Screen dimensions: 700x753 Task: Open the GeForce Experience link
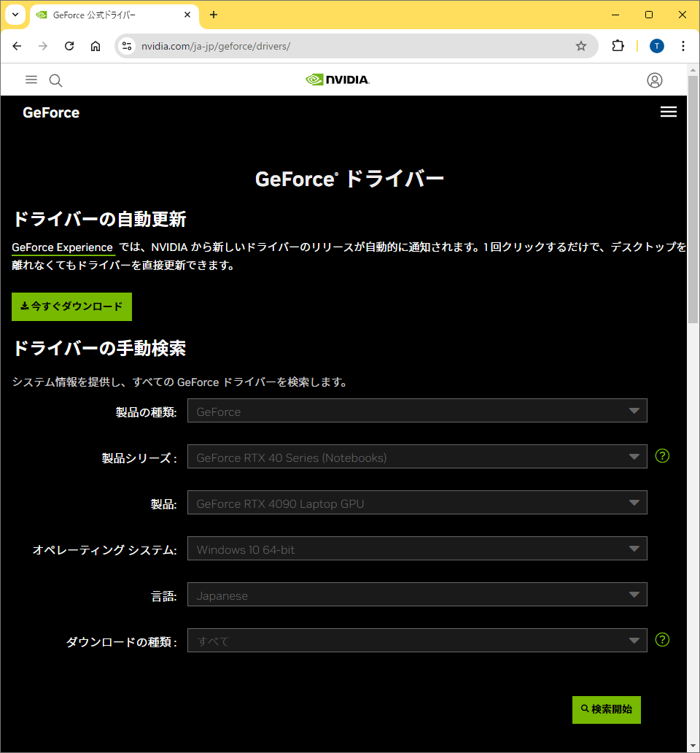coord(62,247)
